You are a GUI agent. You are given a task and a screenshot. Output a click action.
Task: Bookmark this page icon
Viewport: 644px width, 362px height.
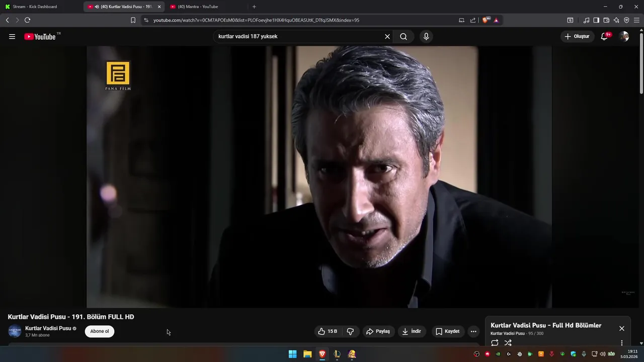pos(133,20)
